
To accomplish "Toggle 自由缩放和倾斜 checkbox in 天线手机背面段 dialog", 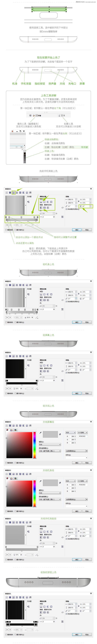I will [66, 539].
